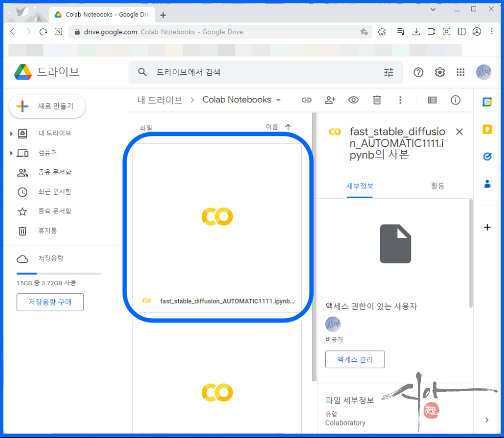Open the Google account avatar in the Drive header
Image resolution: width=504 pixels, height=438 pixels.
click(484, 72)
